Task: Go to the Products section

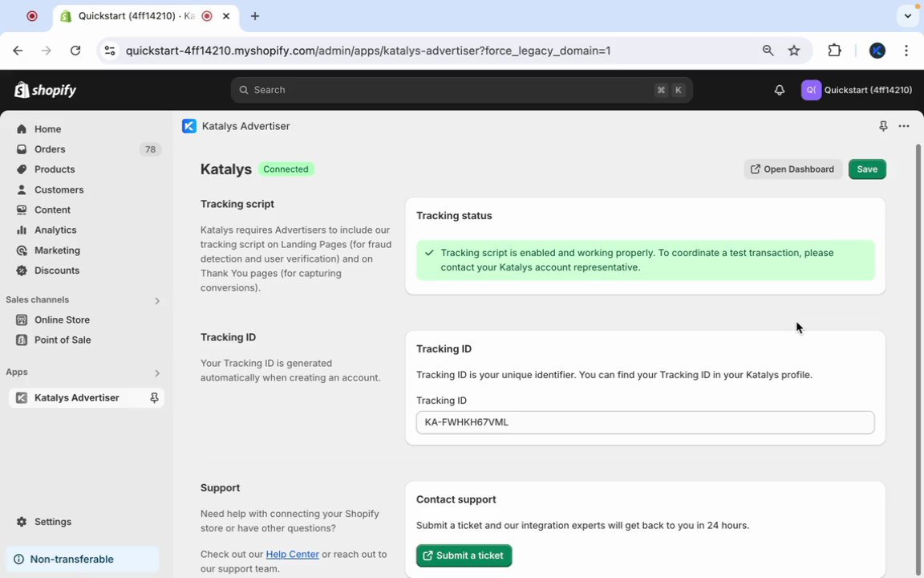Action: click(55, 169)
